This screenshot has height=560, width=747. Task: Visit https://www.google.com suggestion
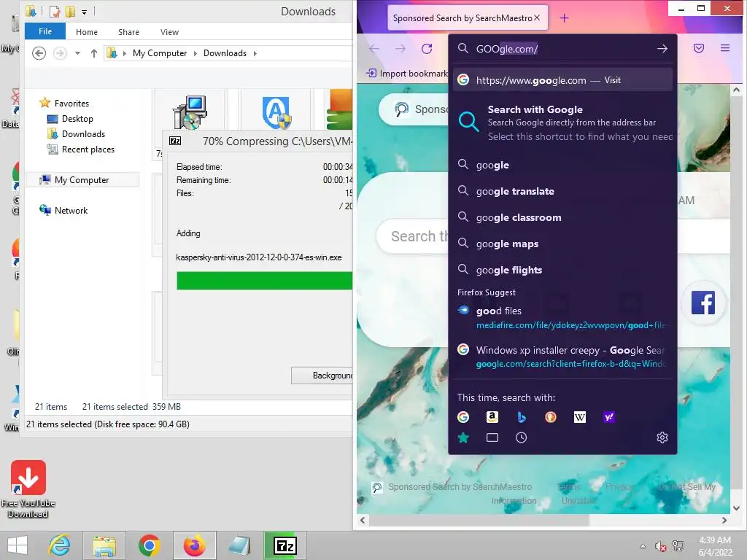click(x=562, y=80)
